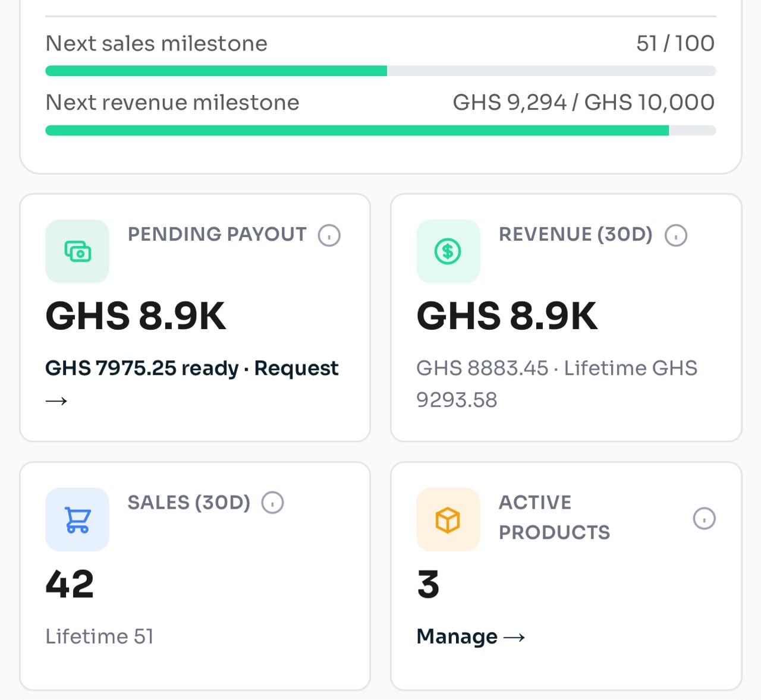
Task: Click the Revenue (30D) info icon
Action: coord(676,235)
